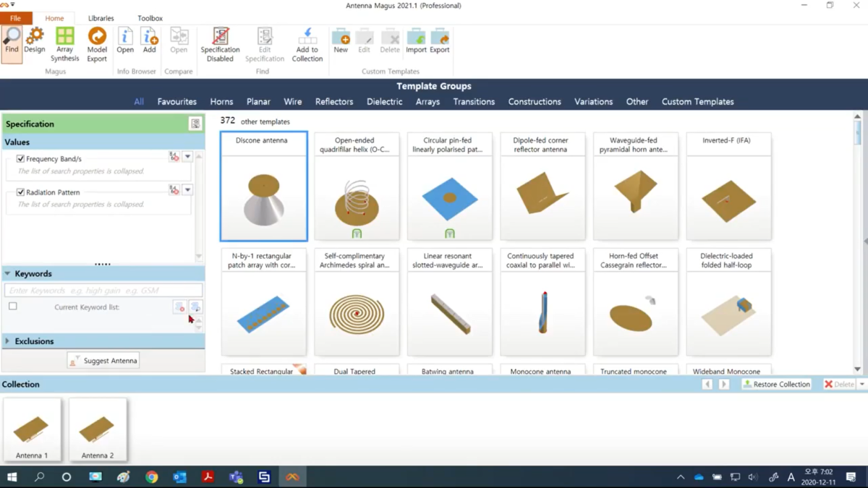Click the template list scrollbar down arrow
This screenshot has height=488, width=868.
(x=858, y=369)
